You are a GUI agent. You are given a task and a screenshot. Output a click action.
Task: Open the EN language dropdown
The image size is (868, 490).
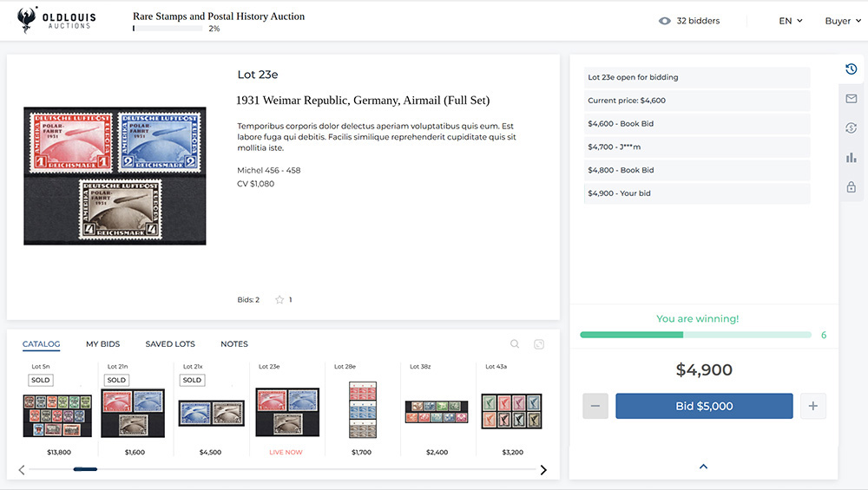coord(790,21)
